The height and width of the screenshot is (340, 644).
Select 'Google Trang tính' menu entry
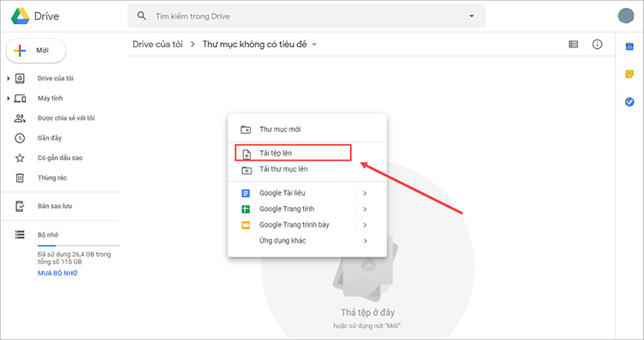point(307,209)
